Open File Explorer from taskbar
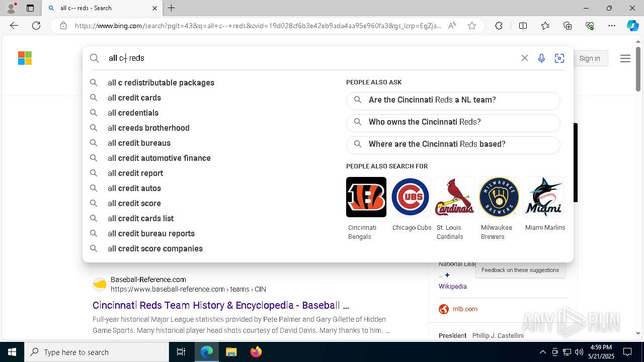This screenshot has height=362, width=644. pyautogui.click(x=231, y=352)
